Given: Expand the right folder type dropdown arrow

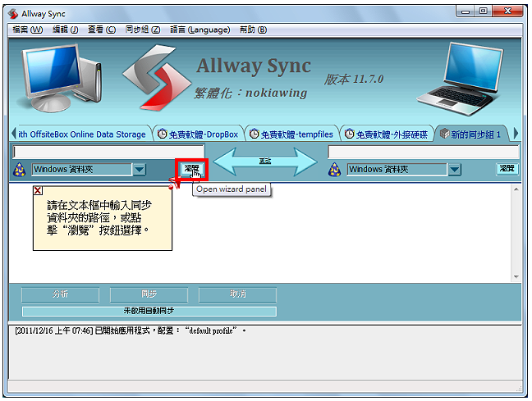Looking at the screenshot, I should (455, 170).
